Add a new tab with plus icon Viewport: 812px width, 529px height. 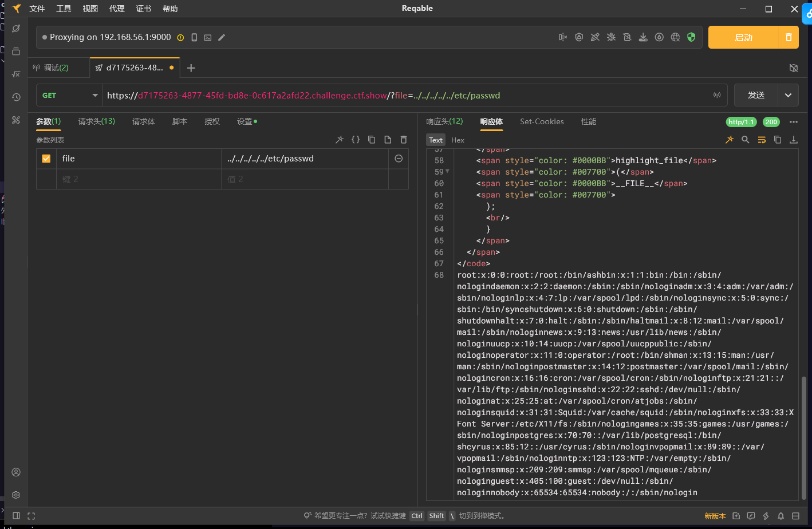pos(191,68)
